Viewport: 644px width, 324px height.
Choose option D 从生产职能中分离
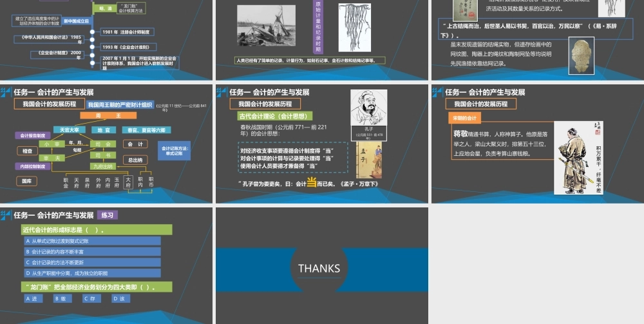tap(92, 273)
